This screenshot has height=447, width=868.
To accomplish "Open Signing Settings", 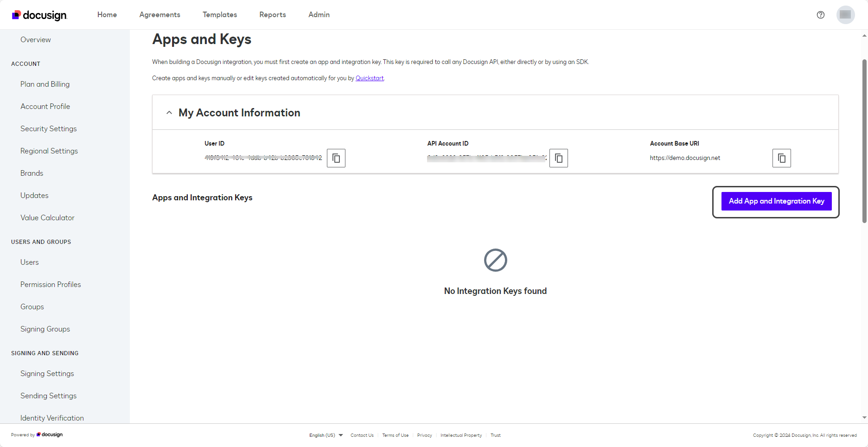I will (x=47, y=374).
